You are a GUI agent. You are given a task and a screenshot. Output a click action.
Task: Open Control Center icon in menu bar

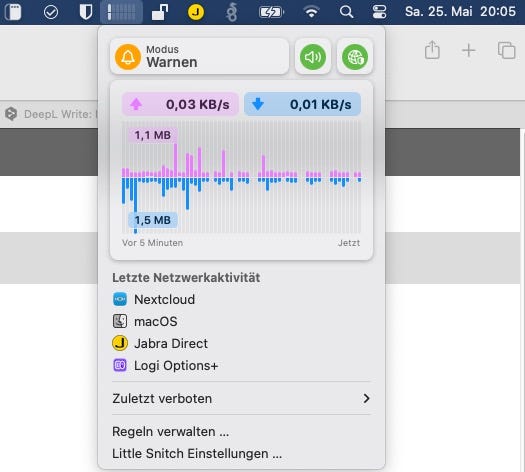[x=379, y=12]
